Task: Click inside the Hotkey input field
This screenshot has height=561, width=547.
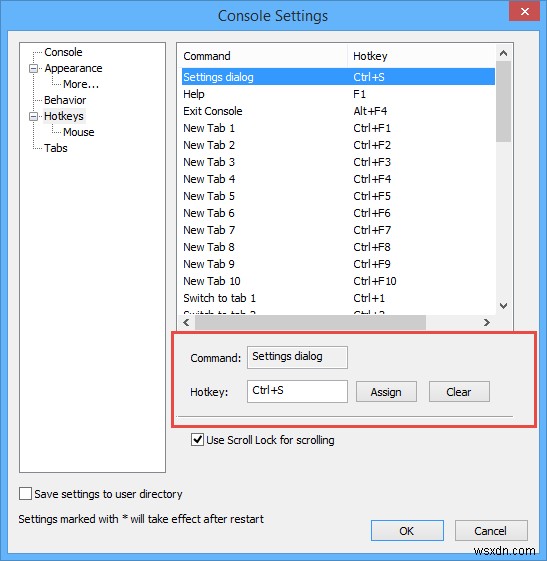Action: (297, 391)
